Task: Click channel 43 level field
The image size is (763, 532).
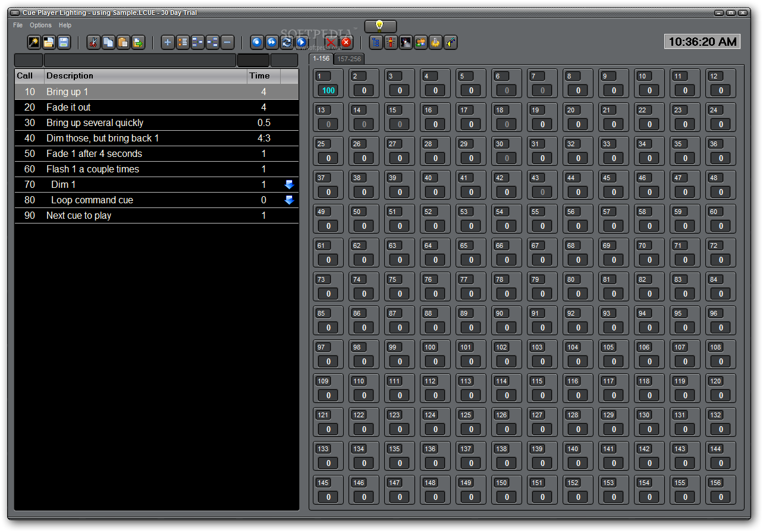Action: (x=542, y=192)
